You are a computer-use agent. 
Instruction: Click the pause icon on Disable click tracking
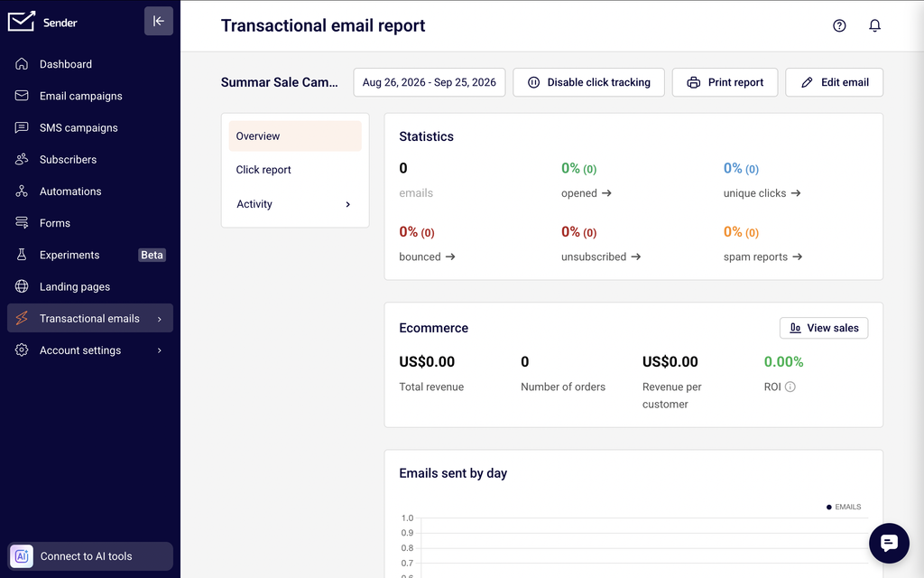[x=533, y=82]
